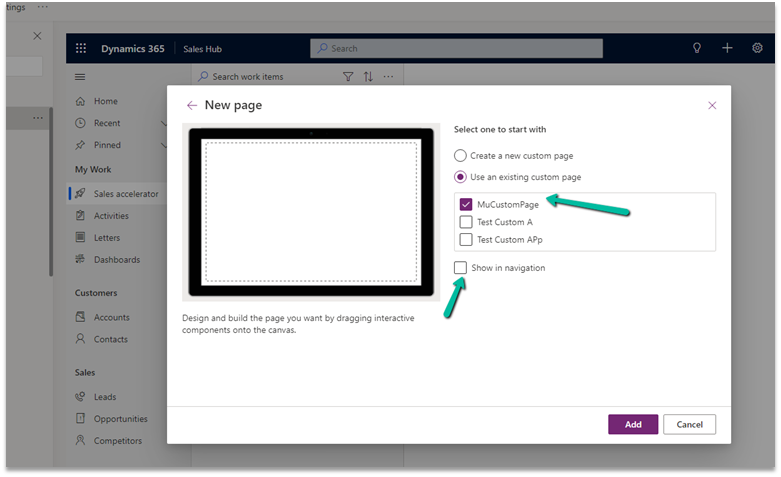Close the background panel with X
Viewport: 781px width, 477px height.
tap(37, 36)
